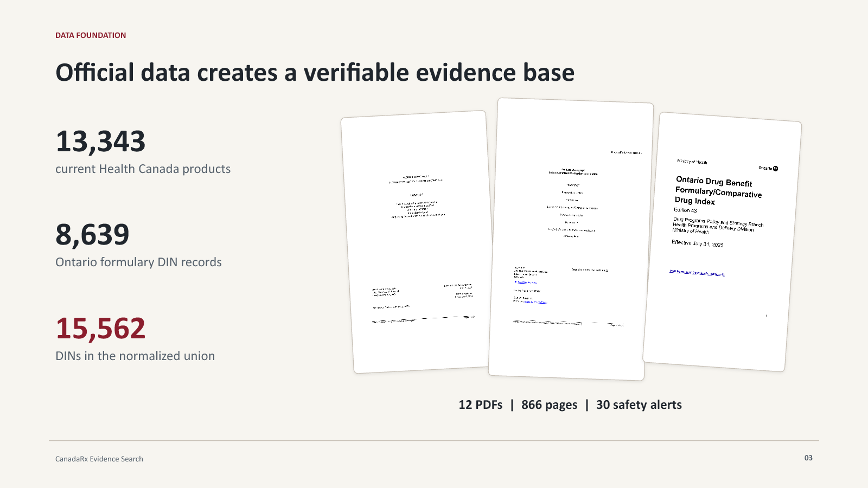868x488 pixels.
Task: Select the DATA FOUNDATION section label
Action: pyautogui.click(x=91, y=35)
